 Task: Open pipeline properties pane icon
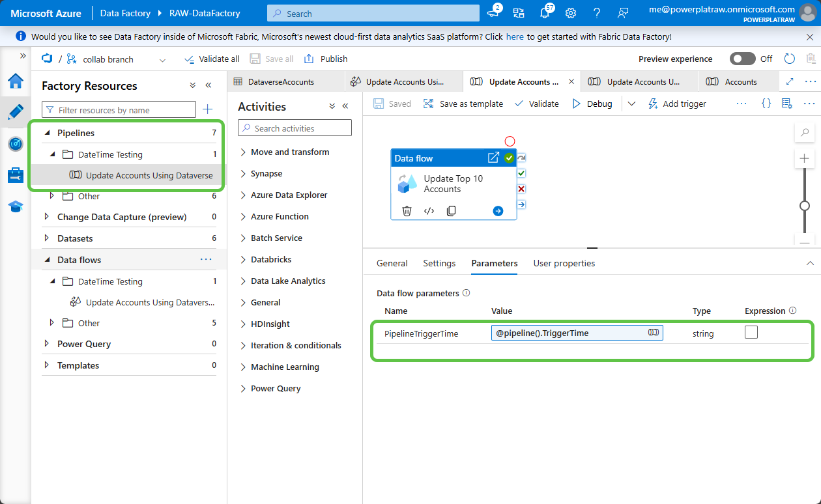[786, 104]
